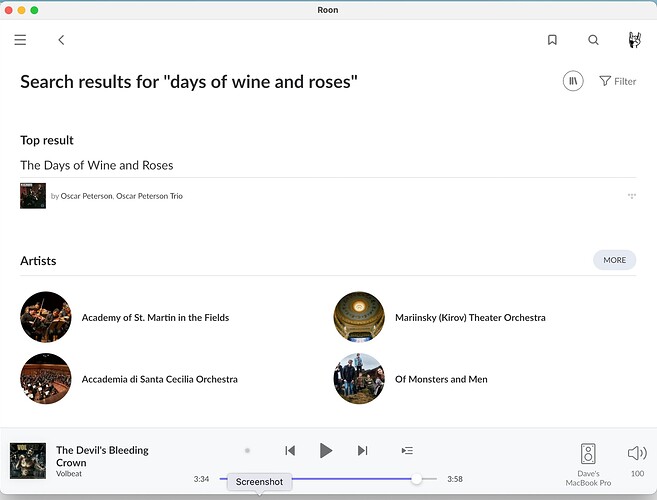
Task: Open the Volbeat now-playing album art
Action: 28,461
